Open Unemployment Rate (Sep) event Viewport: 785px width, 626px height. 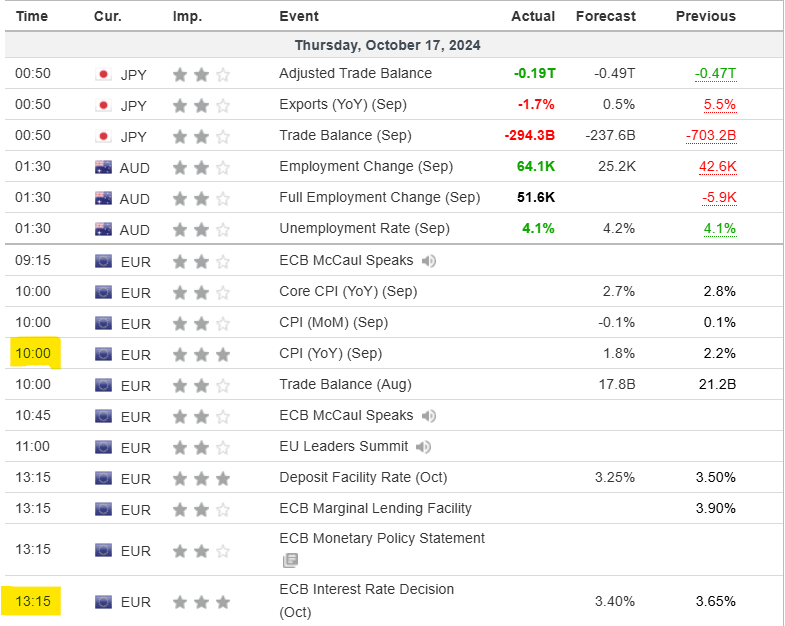[364, 228]
